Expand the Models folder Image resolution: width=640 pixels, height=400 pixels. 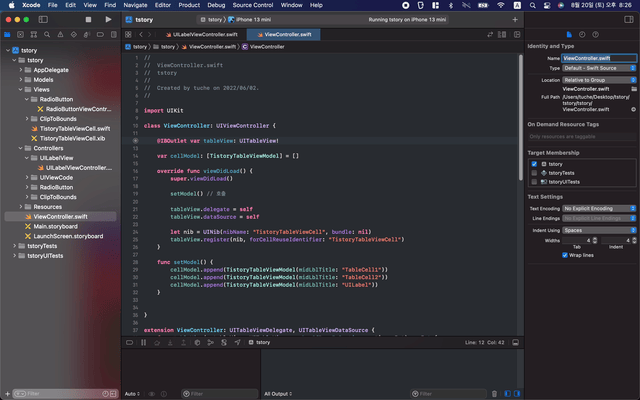[x=20, y=80]
